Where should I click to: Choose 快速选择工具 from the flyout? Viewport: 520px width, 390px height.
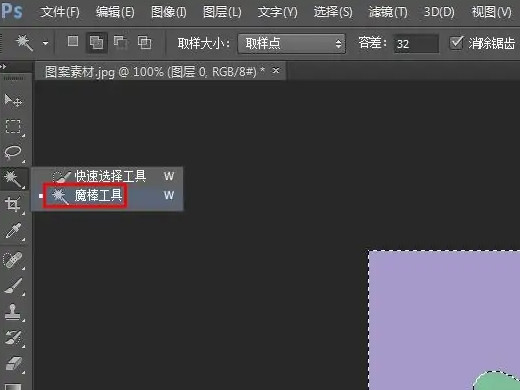coord(107,176)
